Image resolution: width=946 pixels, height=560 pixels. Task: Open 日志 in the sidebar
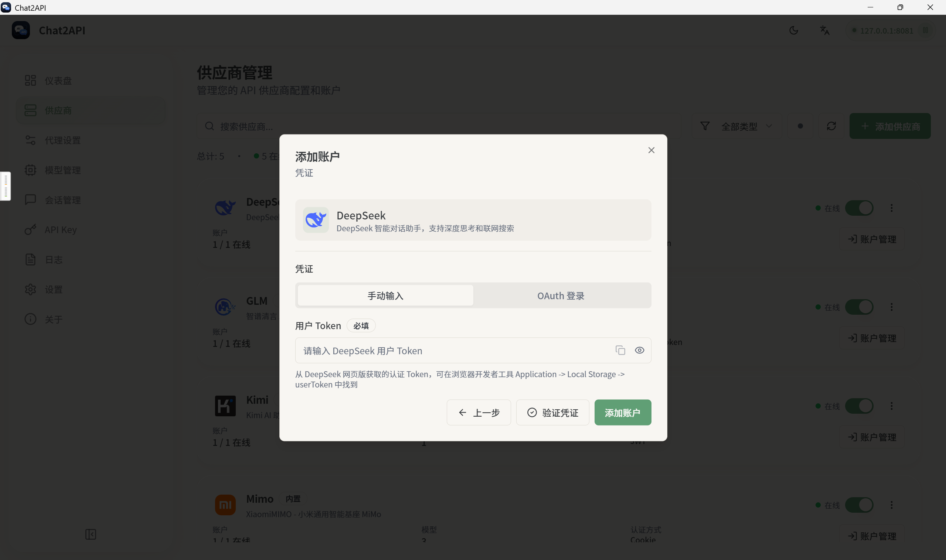[91, 259]
